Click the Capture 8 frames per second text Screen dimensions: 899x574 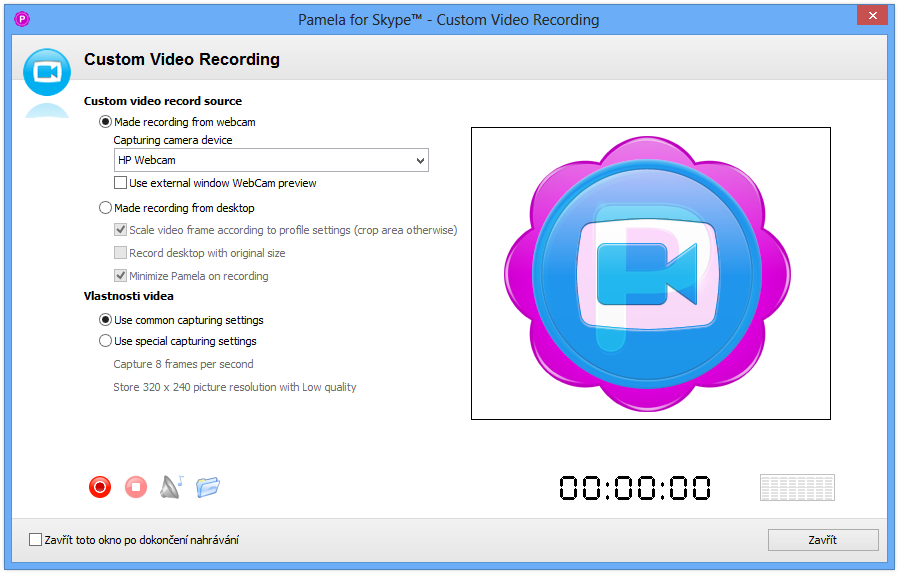183,364
